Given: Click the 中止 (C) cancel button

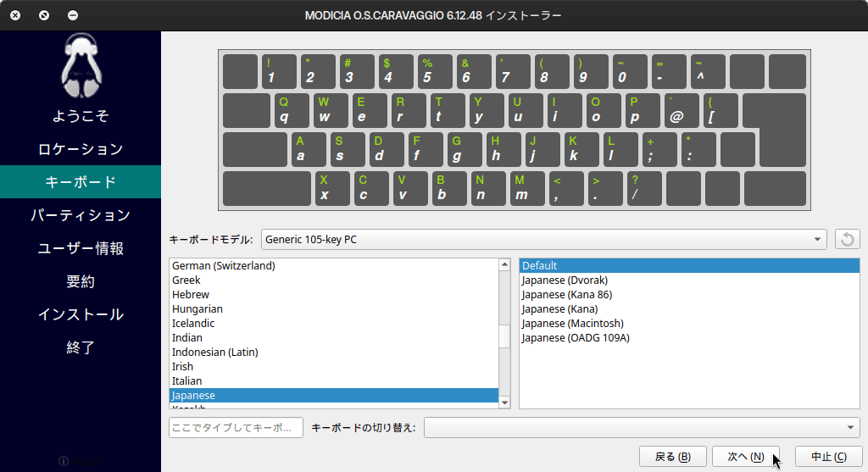Looking at the screenshot, I should tap(828, 457).
